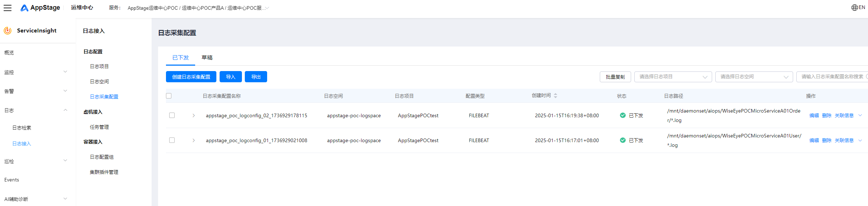Image resolution: width=868 pixels, height=206 pixels.
Task: Switch language using the globe EN icon
Action: [858, 8]
